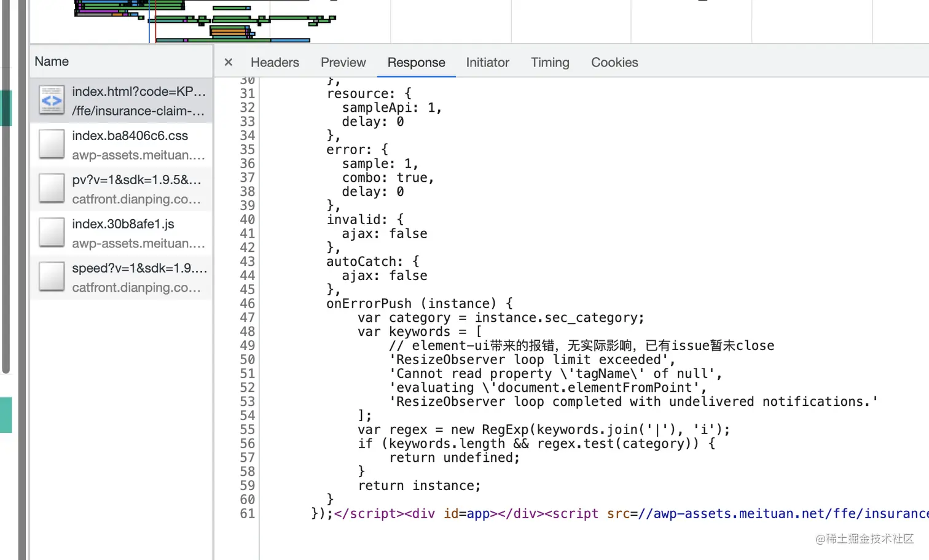Screen dimensions: 929x560
Task: Click the 'undelivered notifications' keyword string
Action: [x=633, y=402]
